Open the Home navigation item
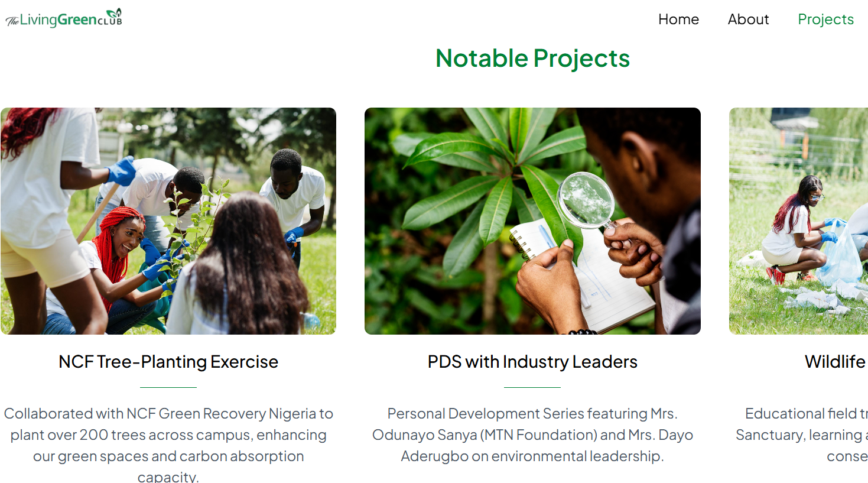 (678, 20)
